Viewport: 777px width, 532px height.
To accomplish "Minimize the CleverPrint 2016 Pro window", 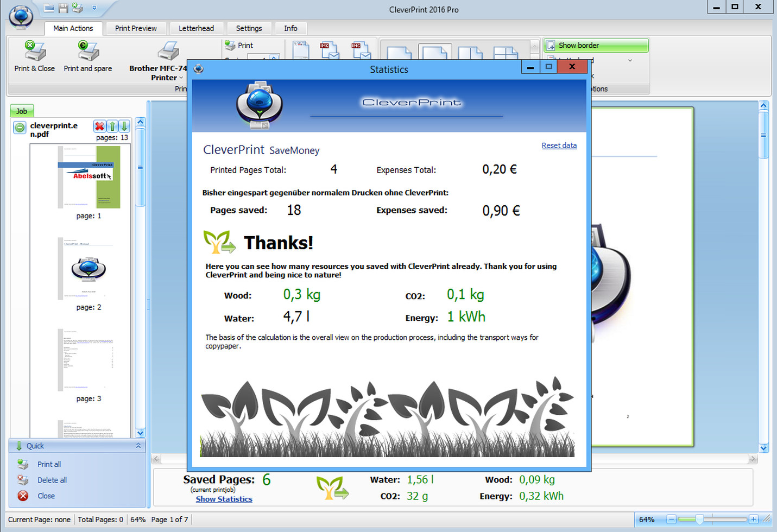I will (x=717, y=7).
